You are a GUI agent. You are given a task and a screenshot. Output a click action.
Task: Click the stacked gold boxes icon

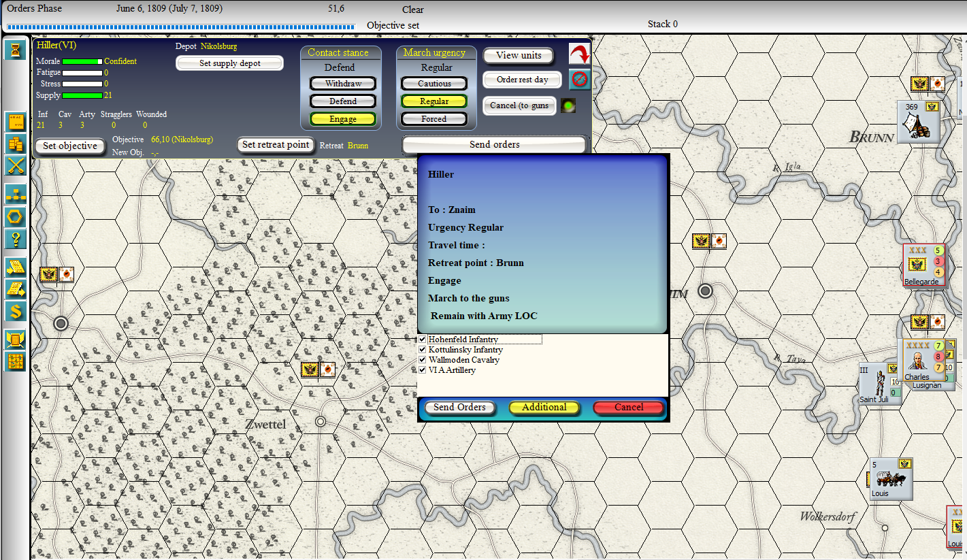[15, 144]
